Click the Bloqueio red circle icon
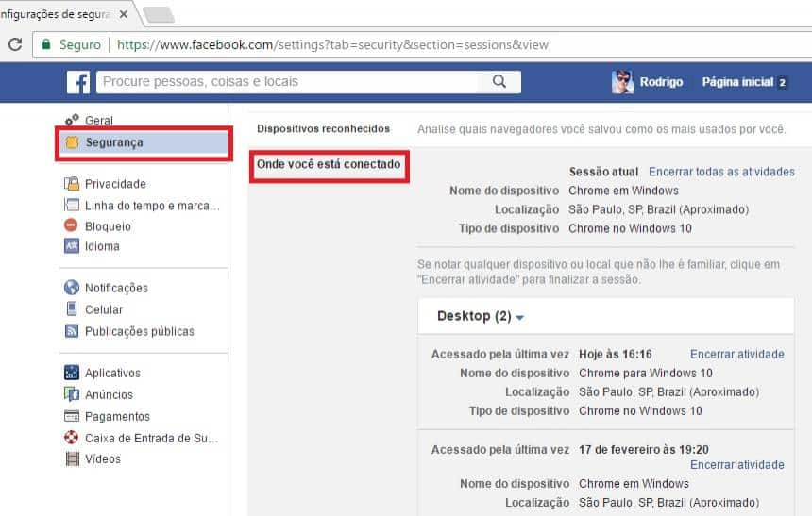Viewport: 812px width, 516px height. pos(71,225)
